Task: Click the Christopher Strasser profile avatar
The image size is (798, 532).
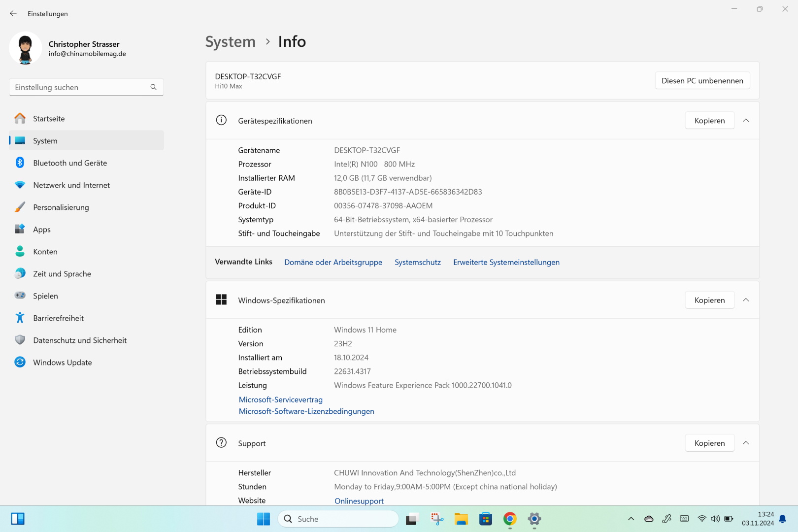Action: pyautogui.click(x=25, y=48)
